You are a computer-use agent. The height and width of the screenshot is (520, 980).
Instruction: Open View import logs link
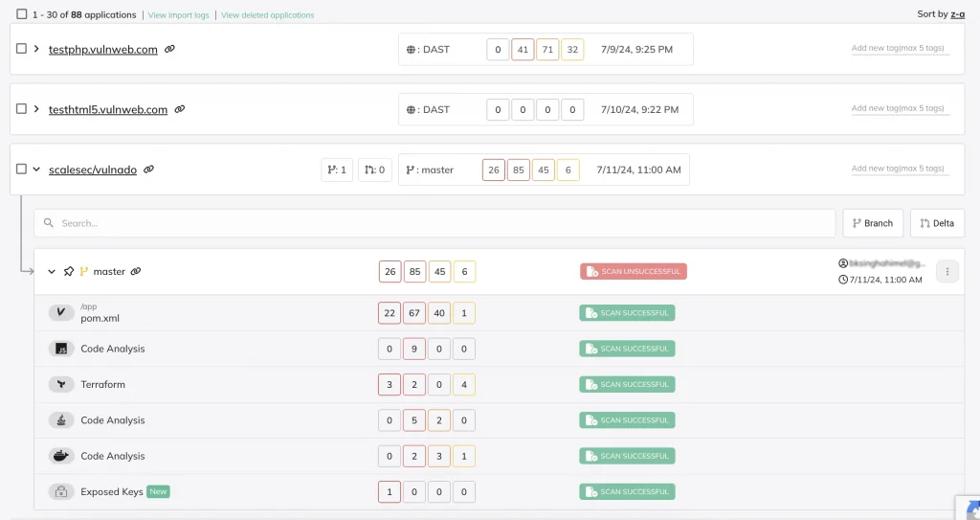point(178,15)
